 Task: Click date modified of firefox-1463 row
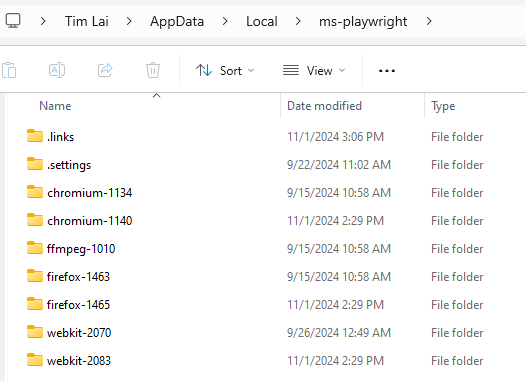(x=339, y=277)
